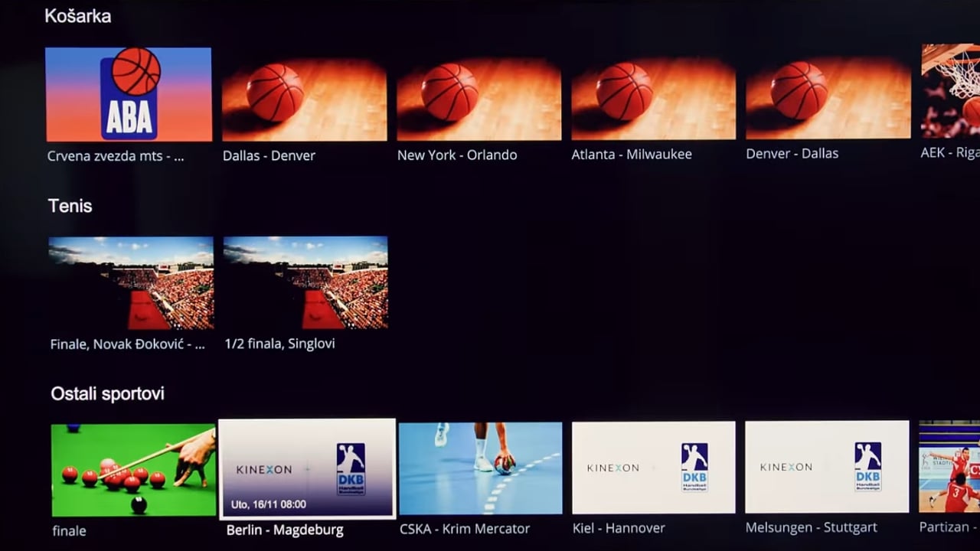
Task: Choose the Atlanta - Milwaukee thumbnail image
Action: pyautogui.click(x=654, y=98)
